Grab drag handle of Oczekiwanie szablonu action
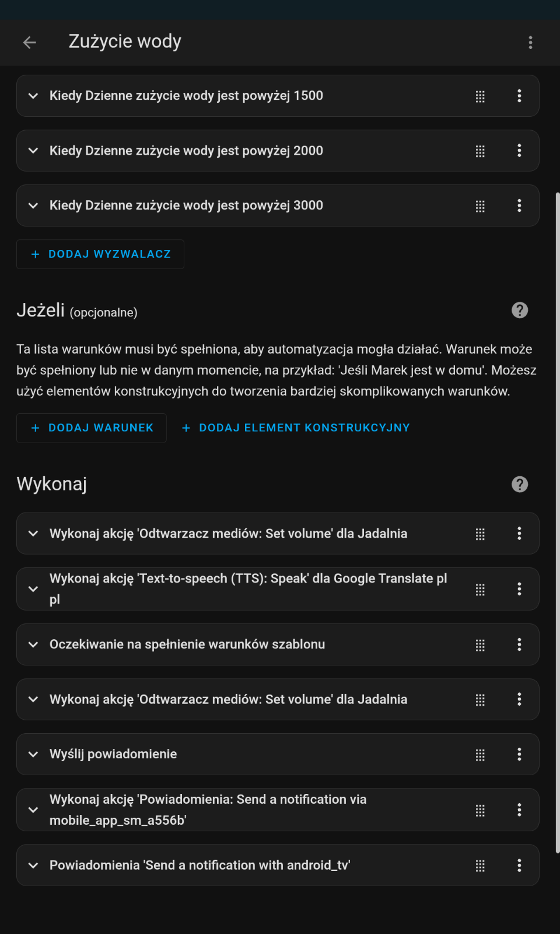This screenshot has width=560, height=934. point(480,645)
